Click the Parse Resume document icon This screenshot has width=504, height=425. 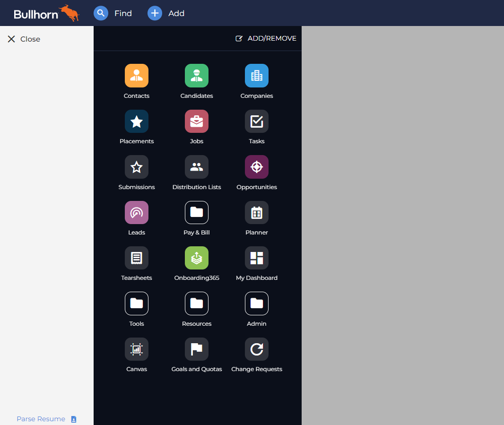pos(74,419)
